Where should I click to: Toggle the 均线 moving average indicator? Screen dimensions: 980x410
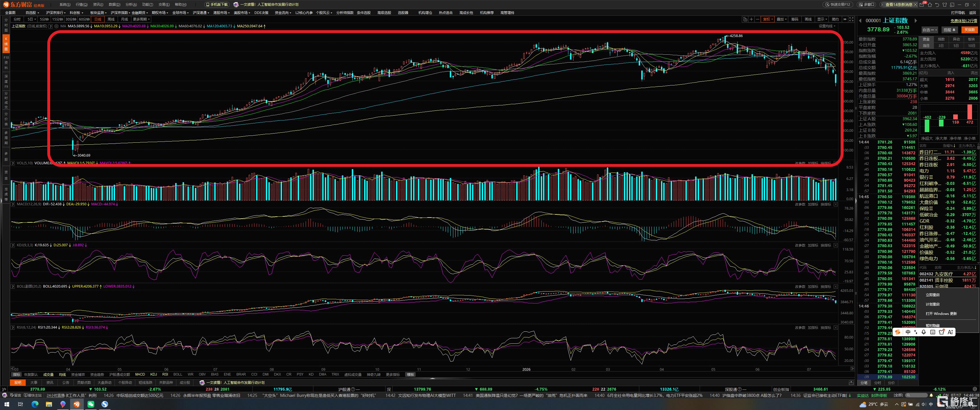pos(62,375)
